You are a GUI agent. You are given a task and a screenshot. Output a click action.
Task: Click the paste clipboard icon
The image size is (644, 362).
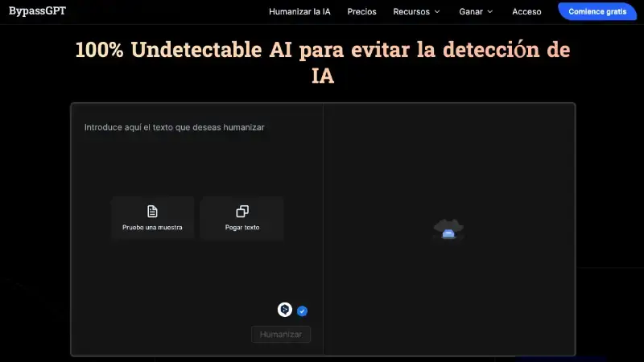242,212
